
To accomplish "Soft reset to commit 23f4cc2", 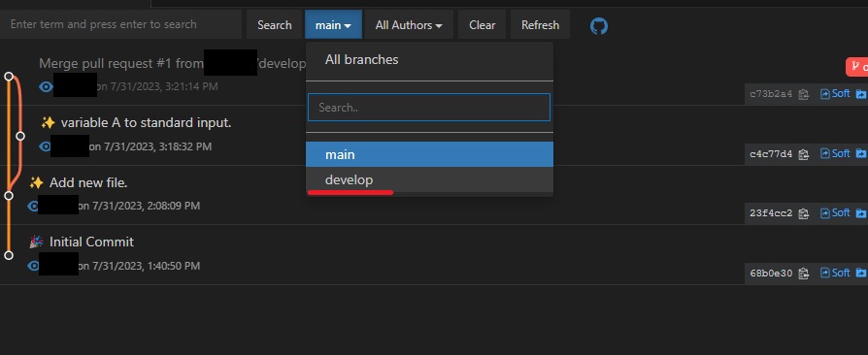I will (835, 212).
